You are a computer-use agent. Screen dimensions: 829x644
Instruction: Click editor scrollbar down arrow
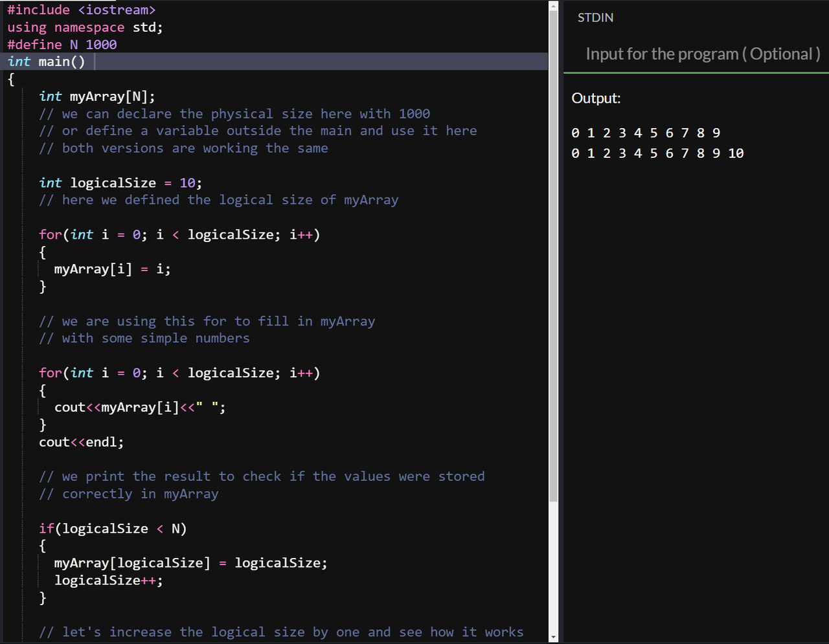(553, 638)
